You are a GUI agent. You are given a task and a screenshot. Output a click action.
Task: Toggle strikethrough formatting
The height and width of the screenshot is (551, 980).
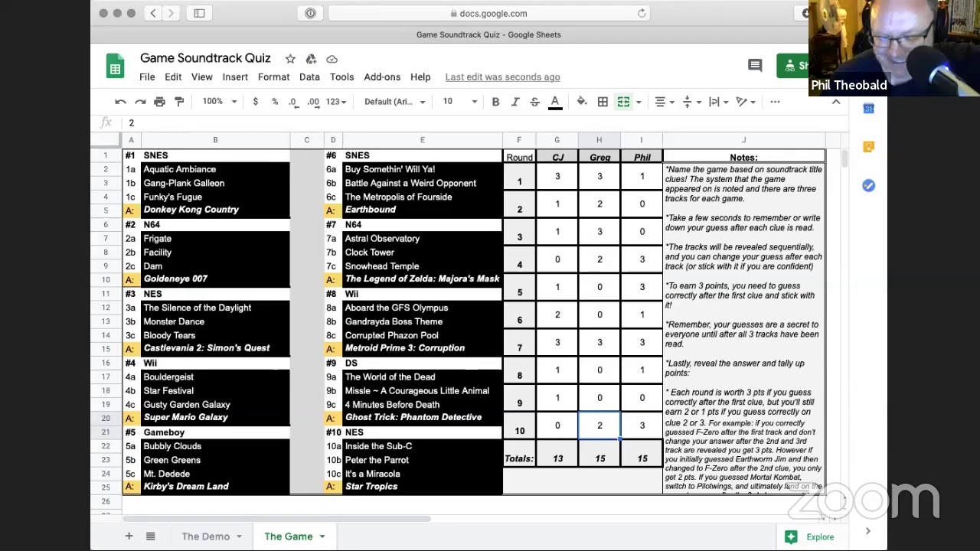click(x=534, y=102)
